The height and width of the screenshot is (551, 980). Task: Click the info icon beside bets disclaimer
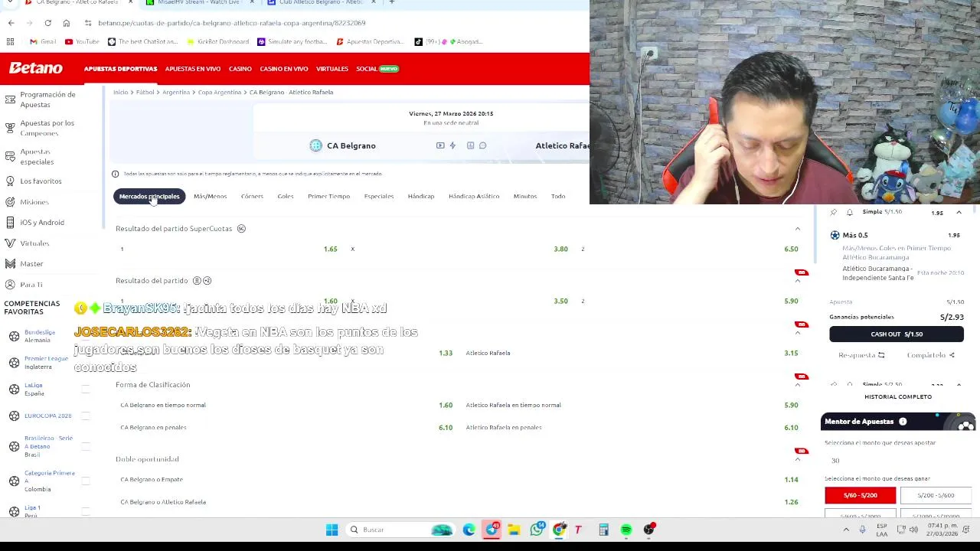click(x=116, y=174)
